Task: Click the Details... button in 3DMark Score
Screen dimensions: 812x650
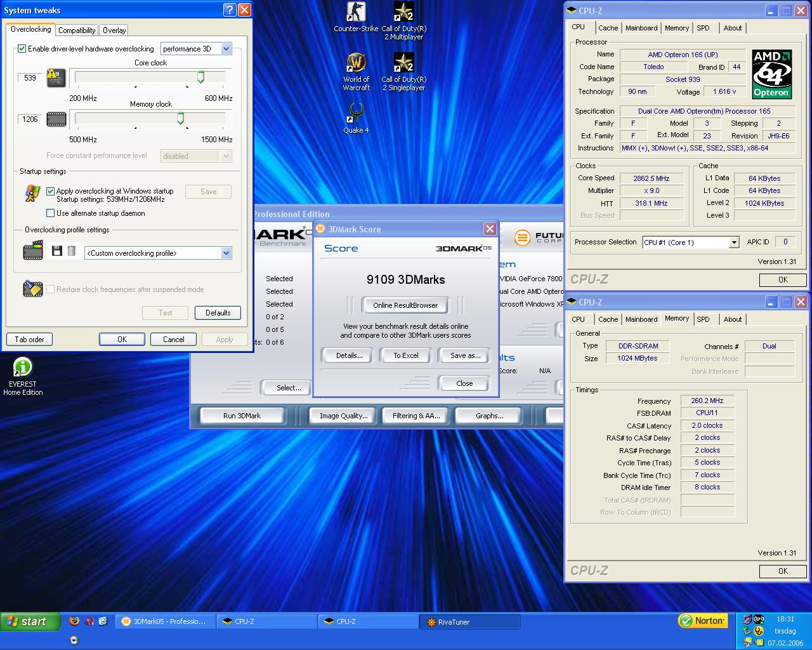Action: [349, 355]
